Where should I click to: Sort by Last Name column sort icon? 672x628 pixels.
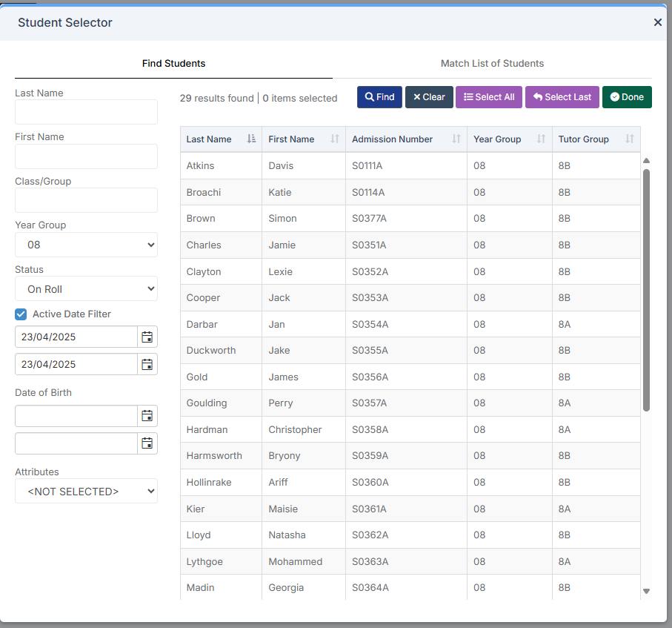click(251, 139)
